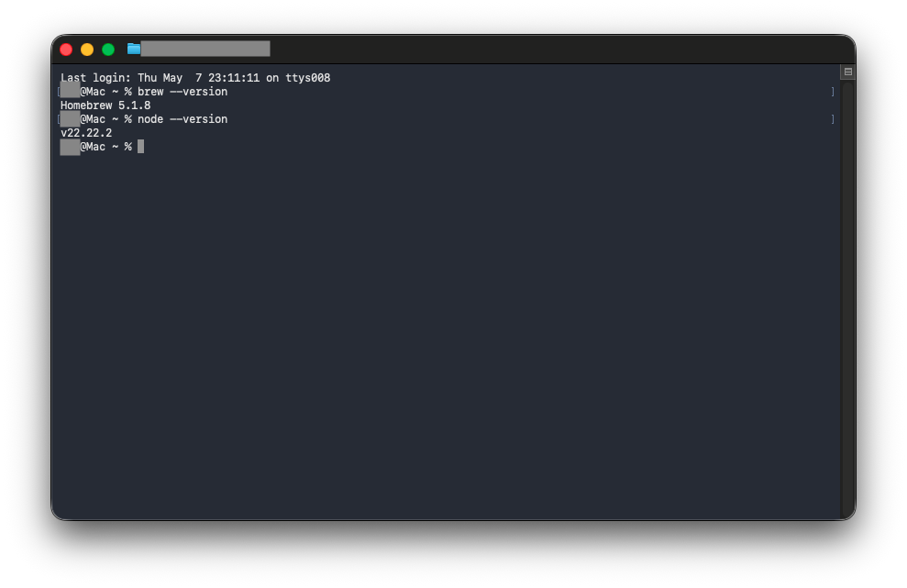Click the "node --version" command text

(x=183, y=119)
